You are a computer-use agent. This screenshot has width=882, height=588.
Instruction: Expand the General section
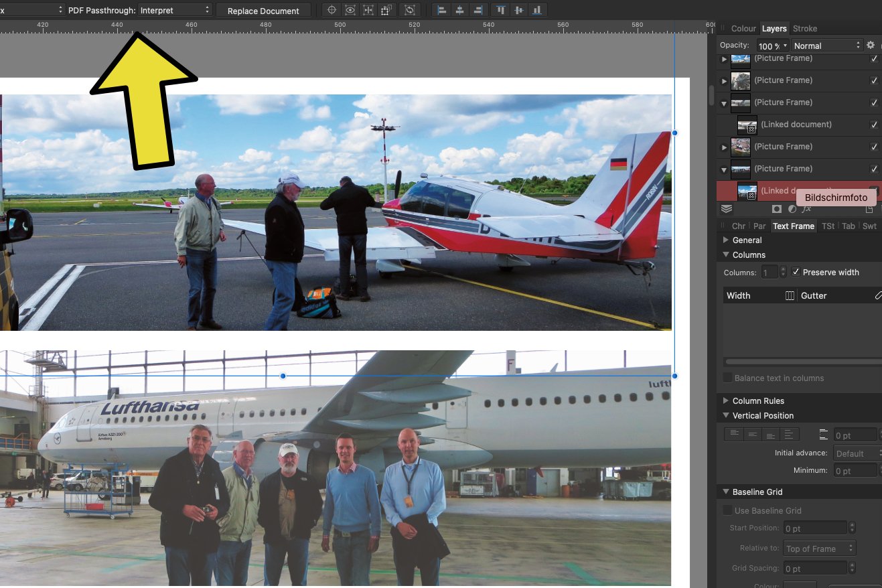(726, 240)
